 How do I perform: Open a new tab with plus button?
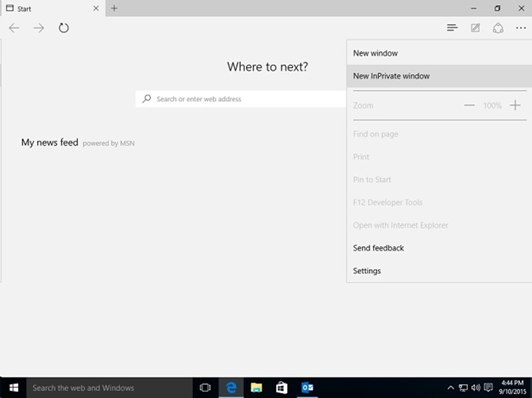114,8
